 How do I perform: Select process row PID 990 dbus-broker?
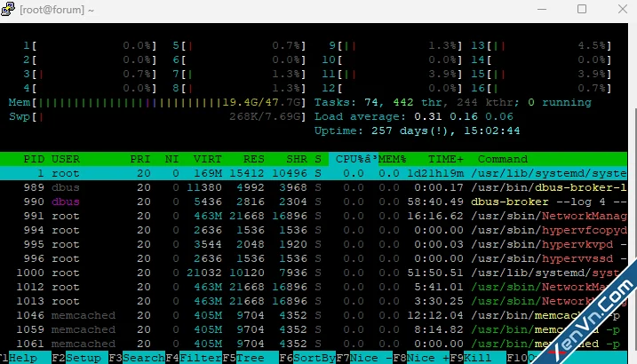(x=314, y=202)
